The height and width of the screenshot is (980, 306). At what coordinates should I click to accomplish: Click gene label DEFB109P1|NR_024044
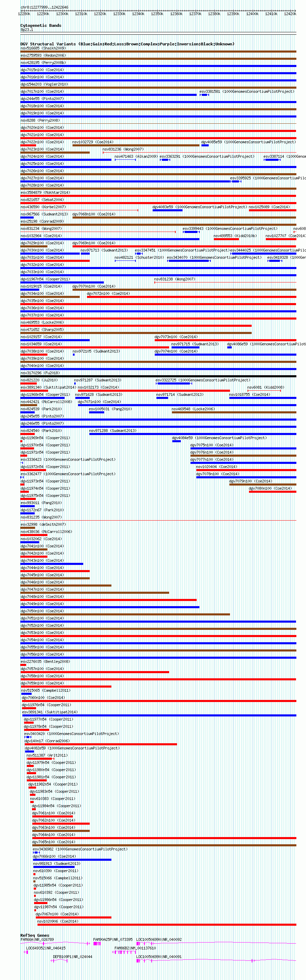[x=72, y=957]
